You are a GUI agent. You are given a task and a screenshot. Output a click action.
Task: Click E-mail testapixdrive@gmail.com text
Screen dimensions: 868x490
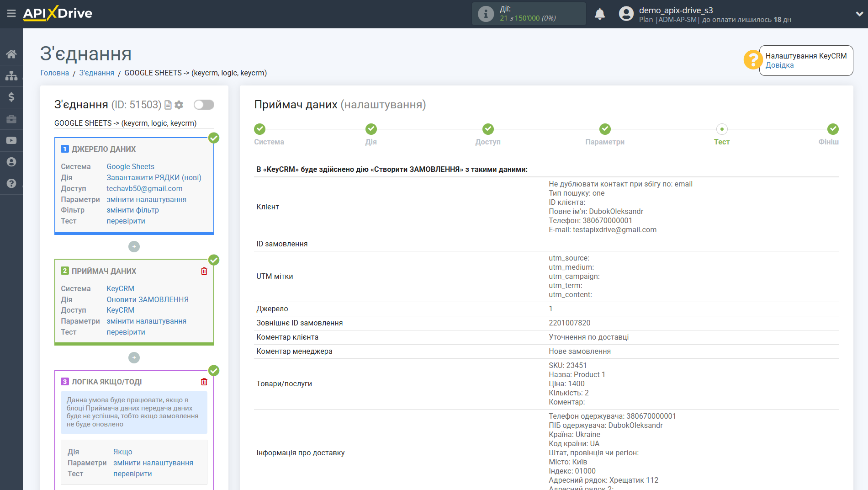pyautogui.click(x=603, y=229)
